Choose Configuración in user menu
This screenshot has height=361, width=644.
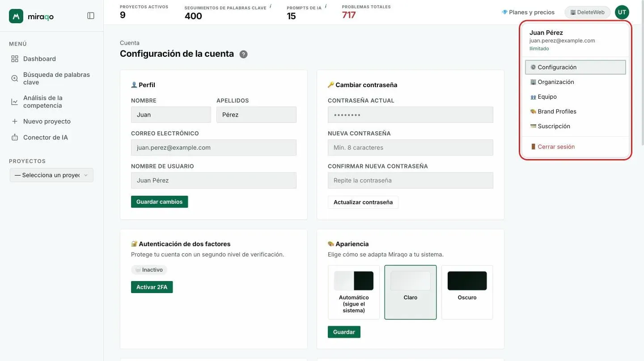click(x=576, y=67)
